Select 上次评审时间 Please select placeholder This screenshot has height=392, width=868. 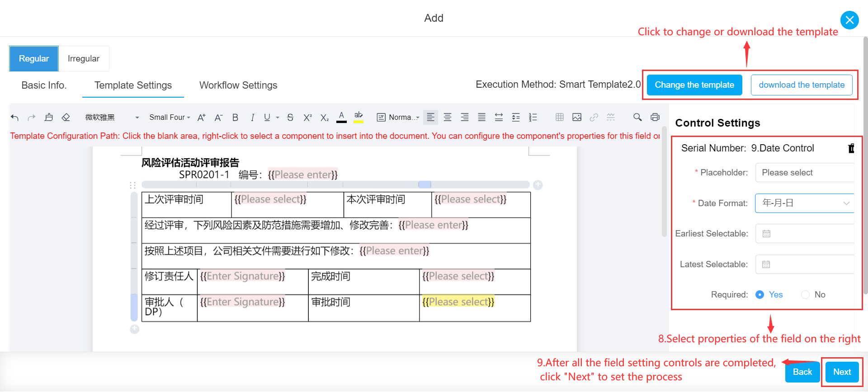pyautogui.click(x=270, y=199)
